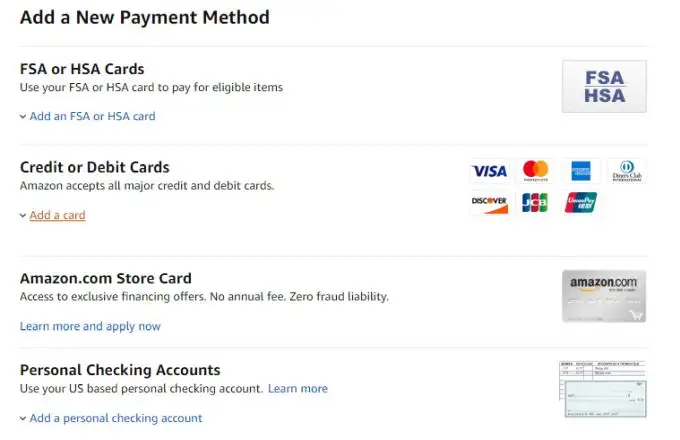The image size is (680, 440).
Task: Click the JCB card logo
Action: [536, 203]
